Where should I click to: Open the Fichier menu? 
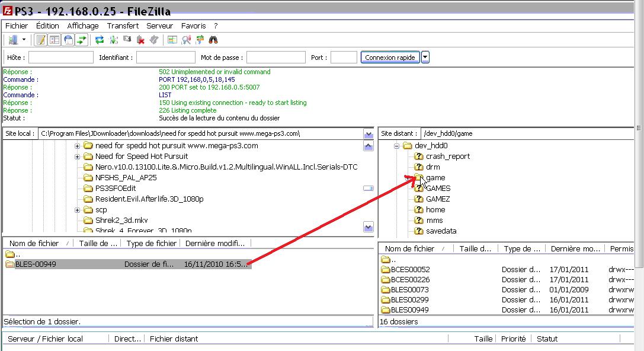click(17, 25)
